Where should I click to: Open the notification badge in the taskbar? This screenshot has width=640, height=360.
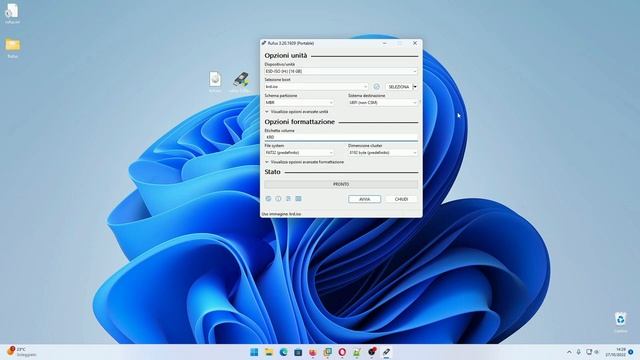(x=631, y=352)
